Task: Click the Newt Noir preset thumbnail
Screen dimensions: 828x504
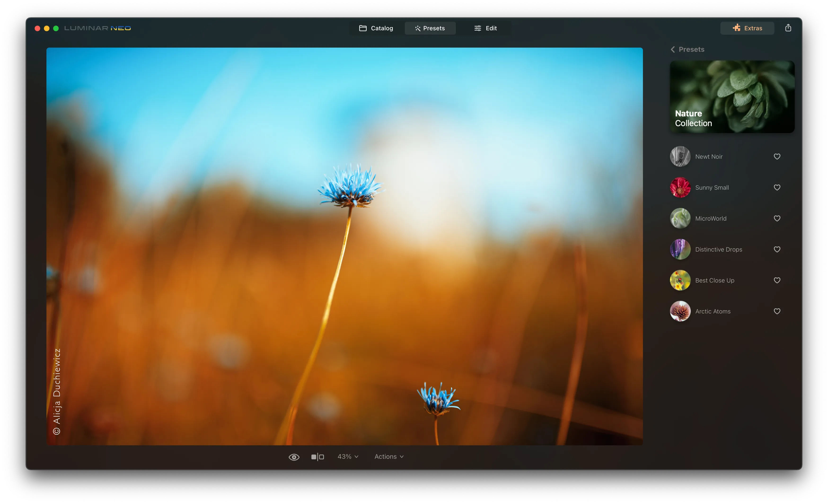Action: pos(680,157)
